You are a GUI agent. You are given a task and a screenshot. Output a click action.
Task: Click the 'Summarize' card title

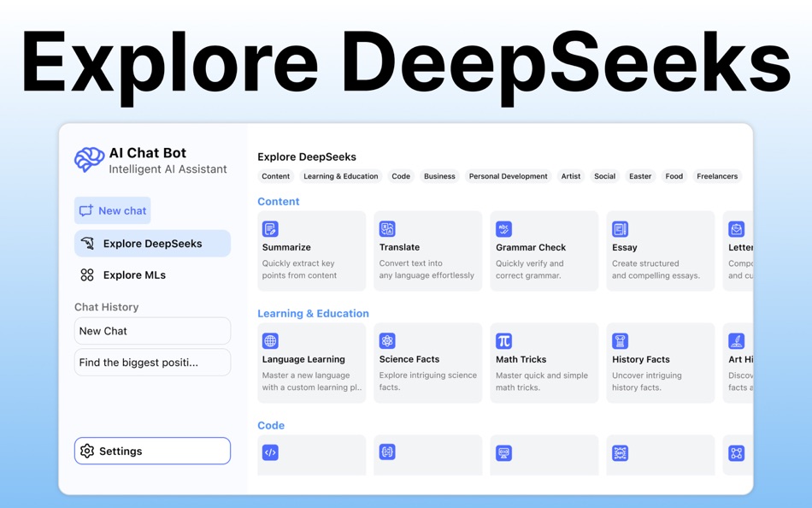tap(286, 247)
